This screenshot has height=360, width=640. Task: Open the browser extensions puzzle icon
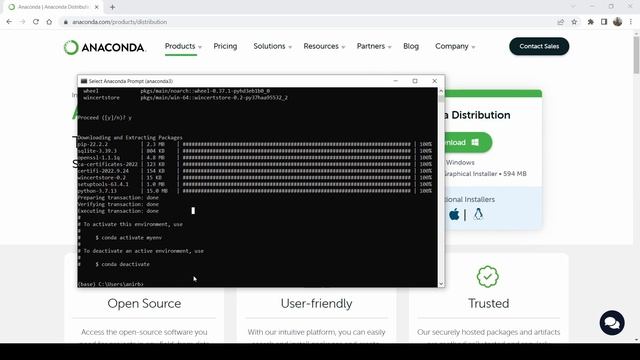click(x=591, y=22)
